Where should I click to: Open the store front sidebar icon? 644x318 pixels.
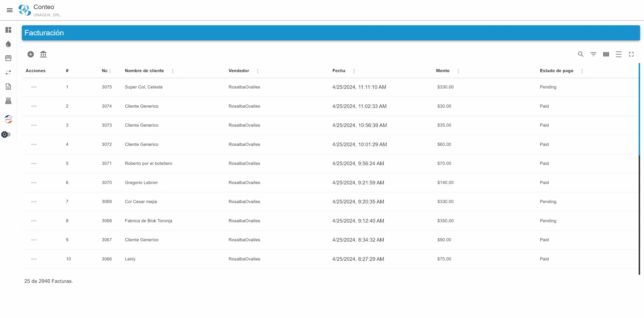click(x=8, y=58)
